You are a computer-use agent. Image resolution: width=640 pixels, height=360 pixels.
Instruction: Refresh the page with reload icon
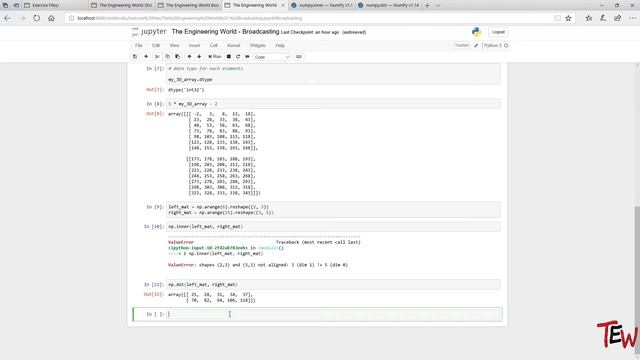37,18
